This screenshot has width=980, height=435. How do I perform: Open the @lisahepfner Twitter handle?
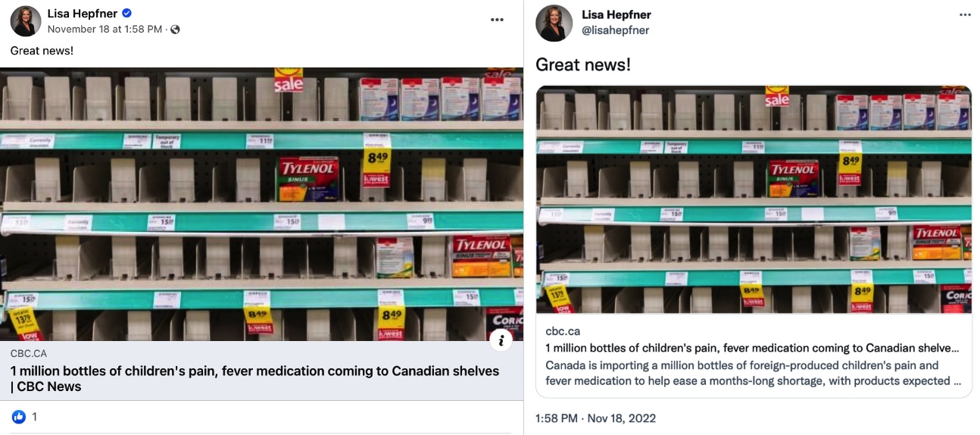pos(615,30)
